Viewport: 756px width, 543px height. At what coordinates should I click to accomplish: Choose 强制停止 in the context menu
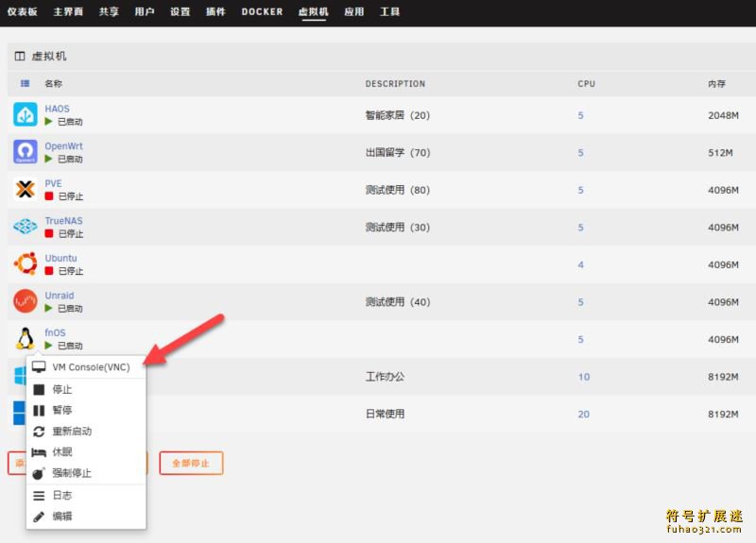pyautogui.click(x=72, y=474)
